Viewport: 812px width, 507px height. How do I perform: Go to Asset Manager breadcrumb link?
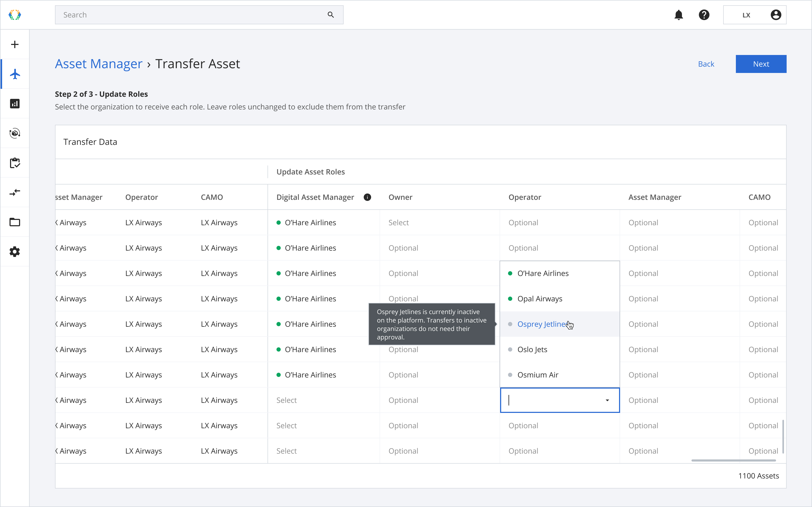(99, 64)
